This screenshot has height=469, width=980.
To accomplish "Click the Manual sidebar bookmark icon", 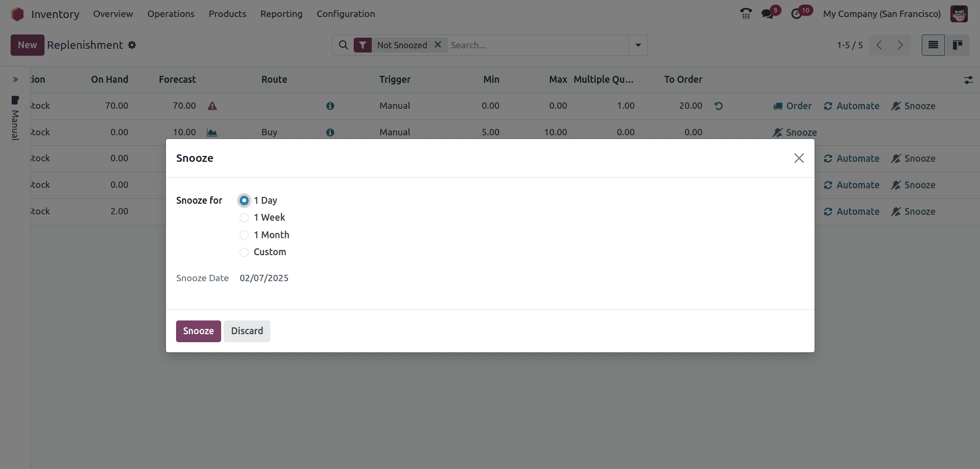I will (x=15, y=100).
